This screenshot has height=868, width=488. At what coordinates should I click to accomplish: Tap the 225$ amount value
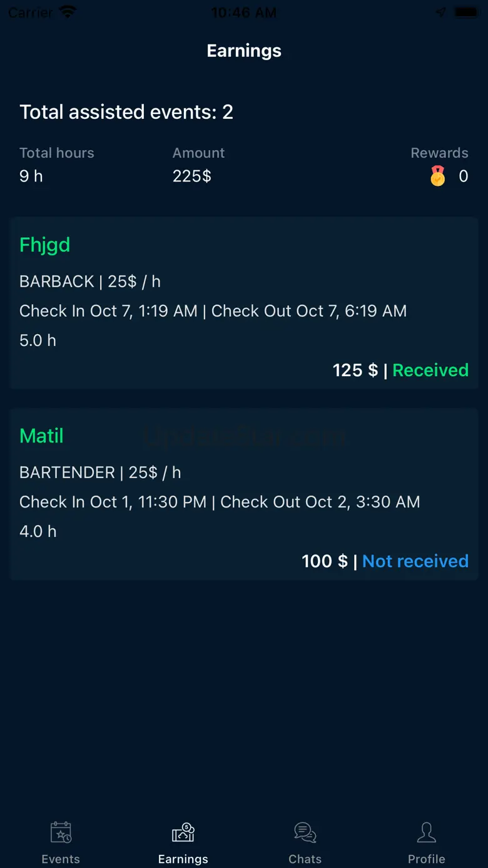tap(192, 176)
